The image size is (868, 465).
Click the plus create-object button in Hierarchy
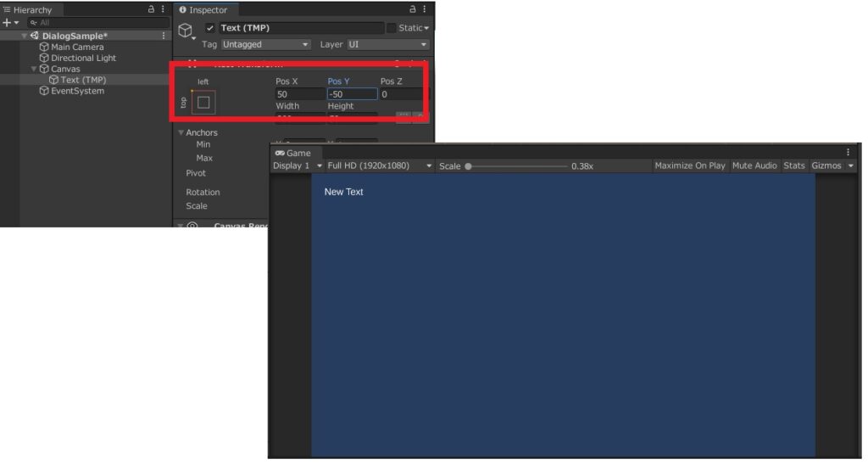tap(7, 23)
